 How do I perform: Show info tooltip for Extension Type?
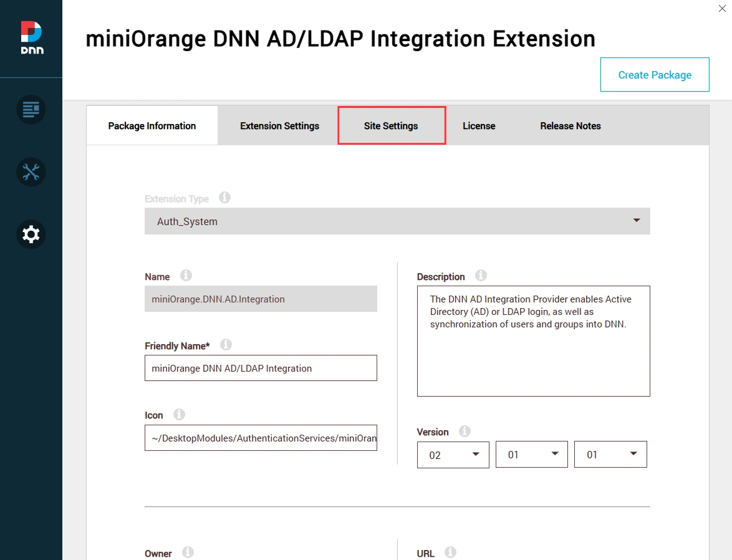224,198
